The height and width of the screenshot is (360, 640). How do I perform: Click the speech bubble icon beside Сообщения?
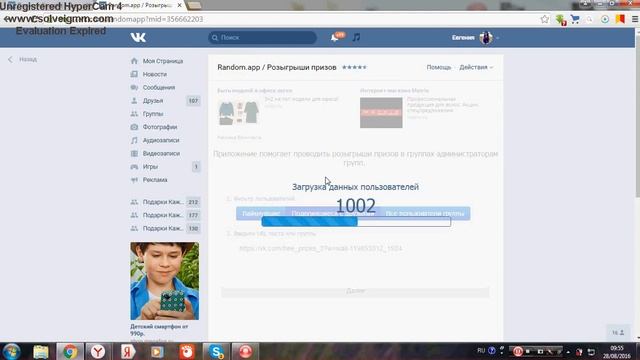tap(134, 87)
